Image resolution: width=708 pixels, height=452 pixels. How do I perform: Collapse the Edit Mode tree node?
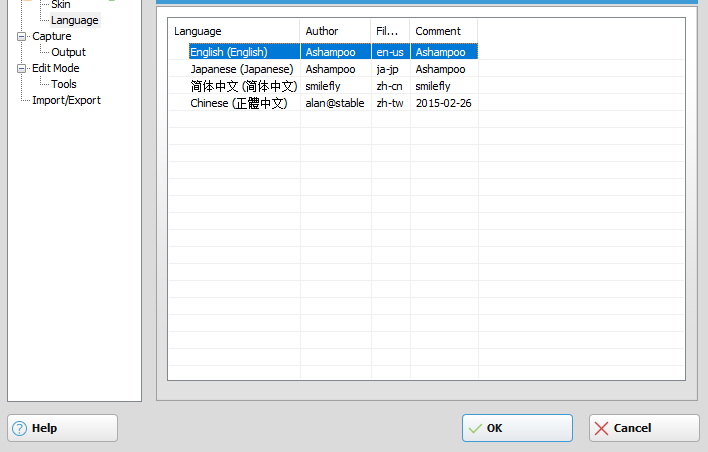point(22,68)
